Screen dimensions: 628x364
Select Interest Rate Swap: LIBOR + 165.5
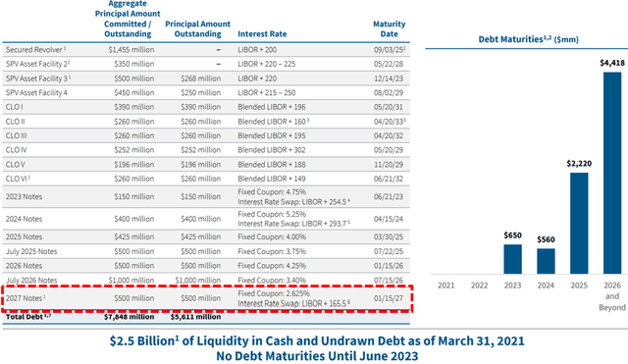(x=293, y=303)
